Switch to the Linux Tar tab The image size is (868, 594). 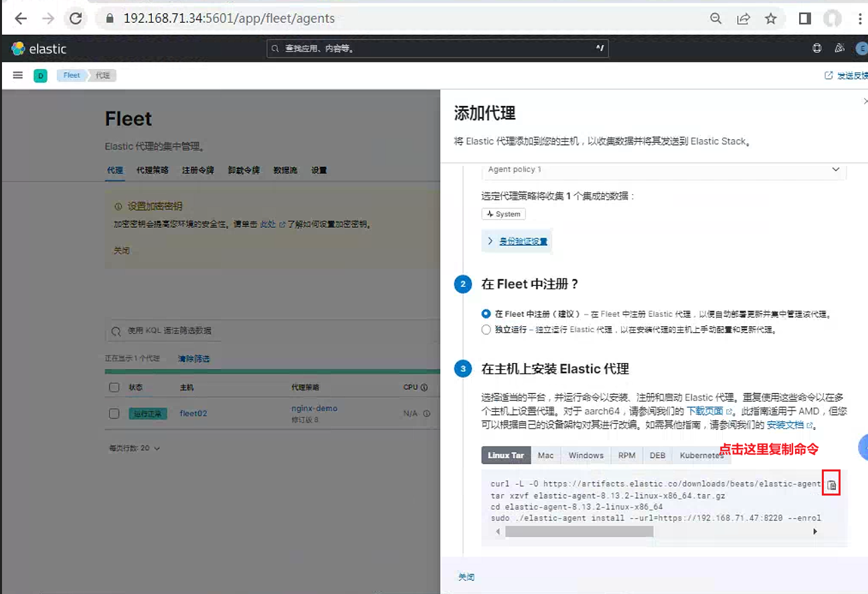506,455
